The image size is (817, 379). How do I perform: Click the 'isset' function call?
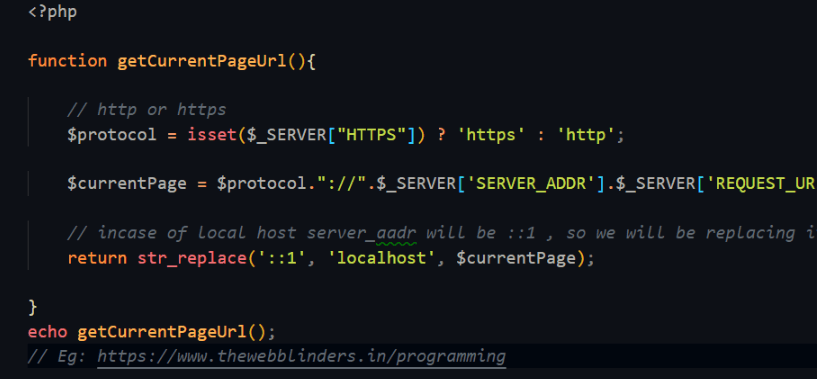pos(213,135)
